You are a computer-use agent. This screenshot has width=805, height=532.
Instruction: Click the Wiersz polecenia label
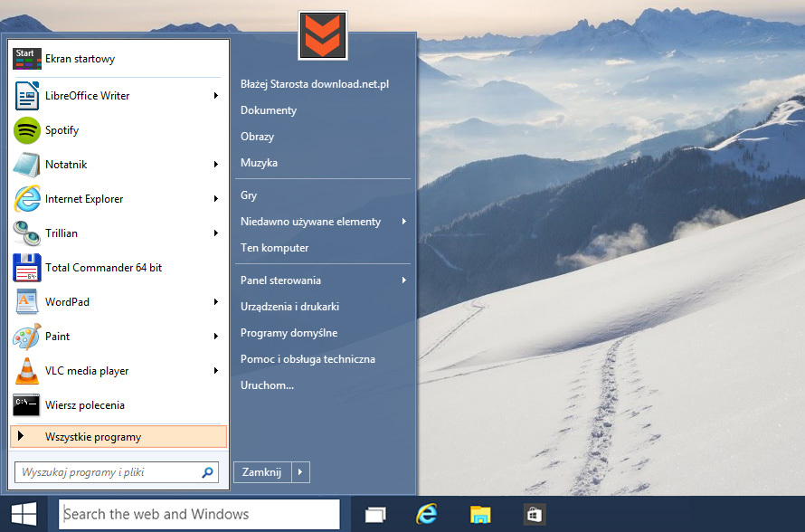85,405
